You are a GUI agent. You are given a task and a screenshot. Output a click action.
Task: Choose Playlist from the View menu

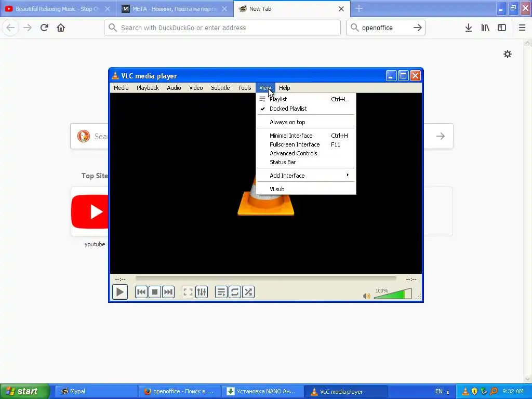tap(306, 99)
